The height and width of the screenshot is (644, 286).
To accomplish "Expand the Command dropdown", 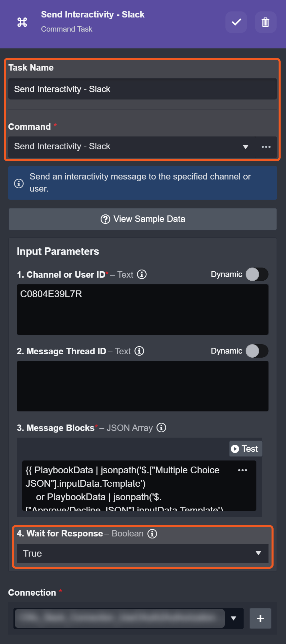I will [245, 147].
